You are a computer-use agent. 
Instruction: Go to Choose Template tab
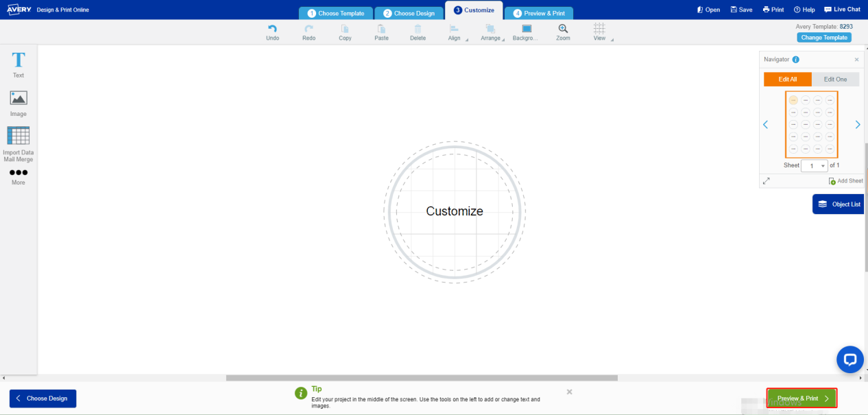[x=336, y=13]
